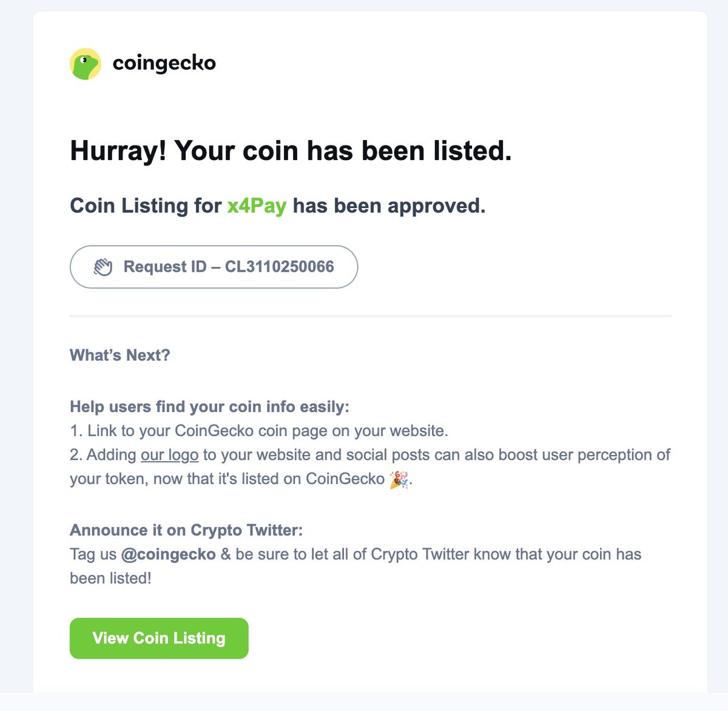The width and height of the screenshot is (728, 711).
Task: Click the @coingecko Twitter mention
Action: tap(168, 554)
